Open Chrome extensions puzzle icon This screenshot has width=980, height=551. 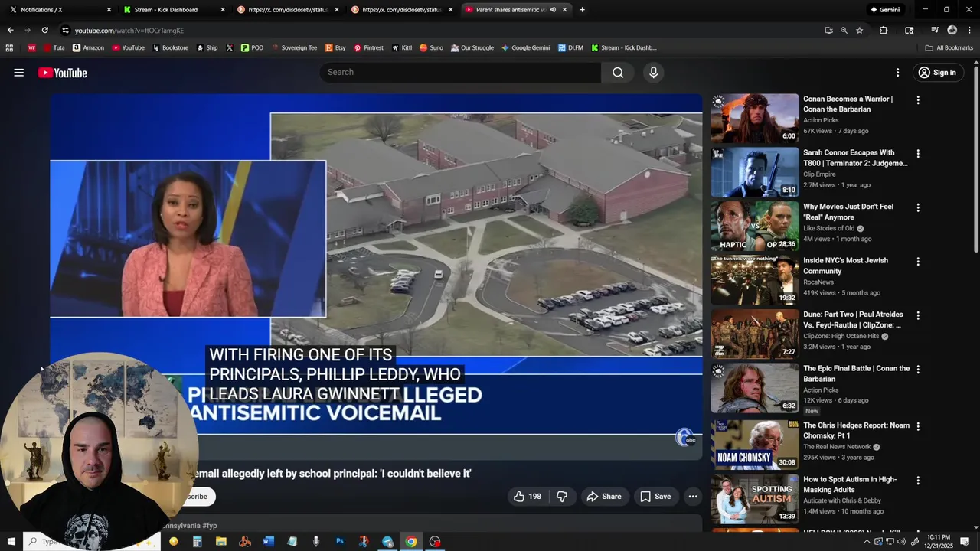tap(884, 30)
